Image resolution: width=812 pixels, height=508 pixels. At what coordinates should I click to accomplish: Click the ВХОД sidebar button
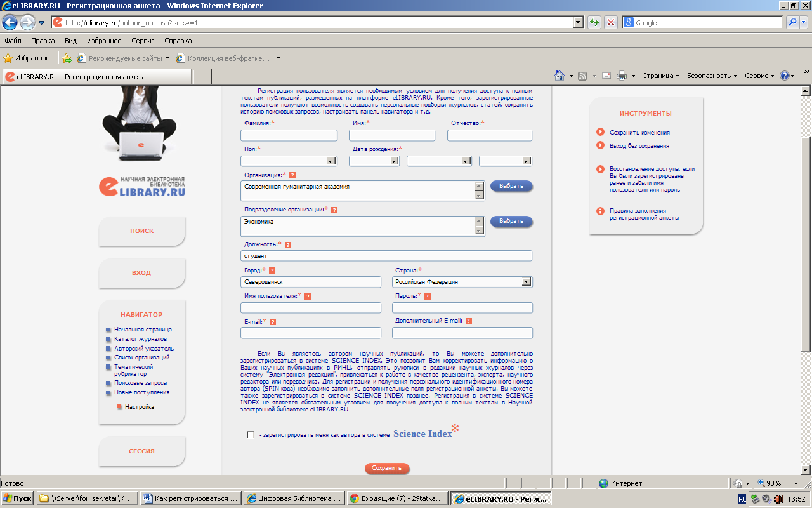pyautogui.click(x=142, y=273)
